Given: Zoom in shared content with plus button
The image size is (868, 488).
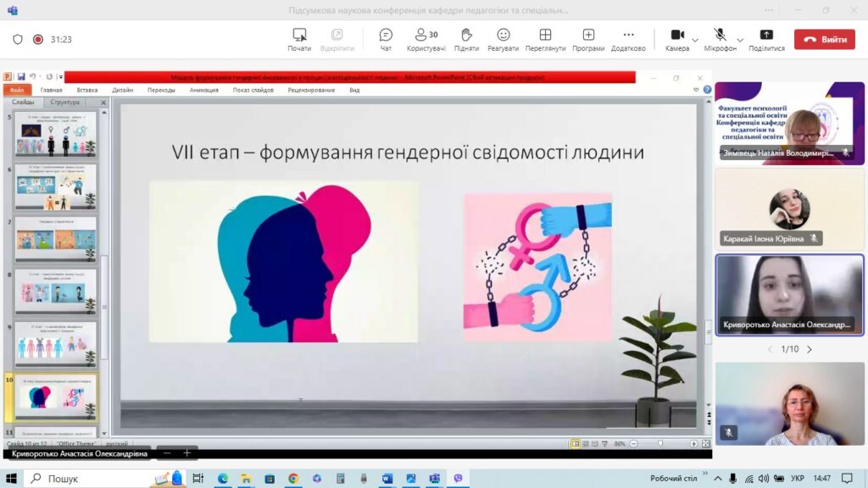Looking at the screenshot, I should point(187,453).
